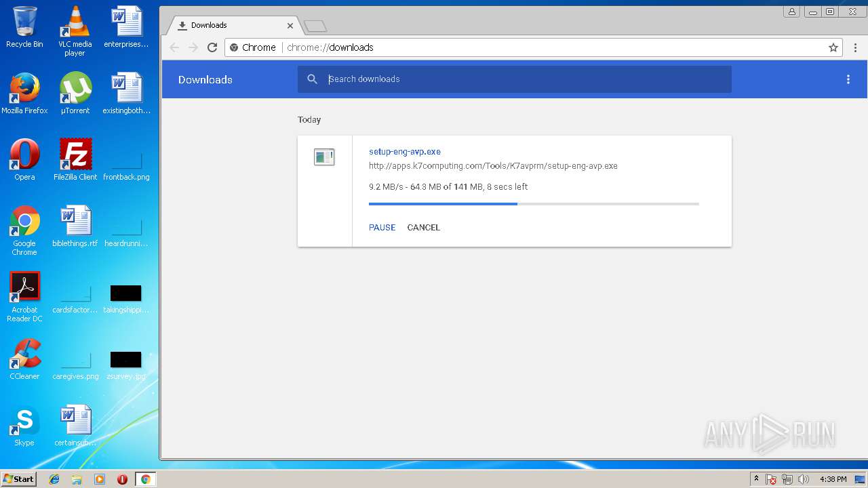Screen dimensions: 868x488
Task: Open the Chrome three-dot main menu
Action: click(855, 47)
